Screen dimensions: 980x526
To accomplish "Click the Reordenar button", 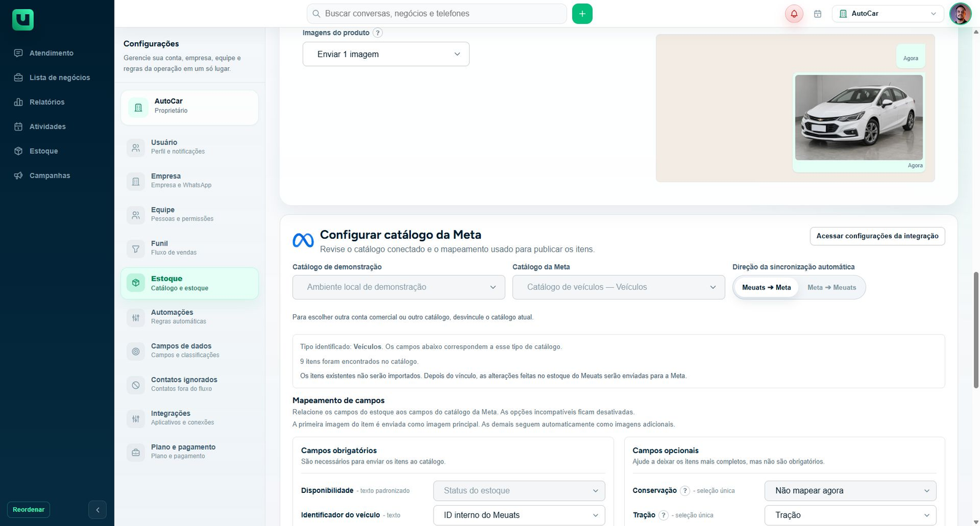I will [29, 509].
